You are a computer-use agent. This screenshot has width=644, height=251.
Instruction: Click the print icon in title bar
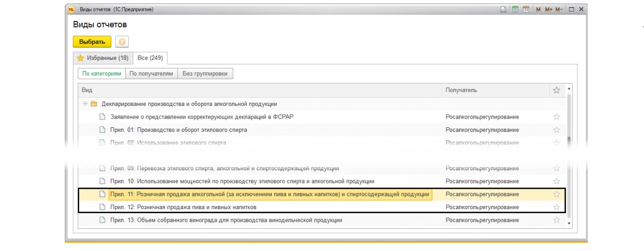503,9
